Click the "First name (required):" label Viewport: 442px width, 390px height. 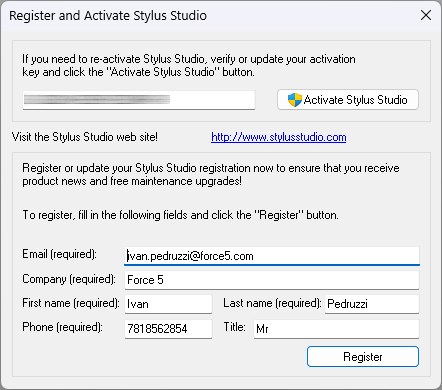click(x=71, y=303)
